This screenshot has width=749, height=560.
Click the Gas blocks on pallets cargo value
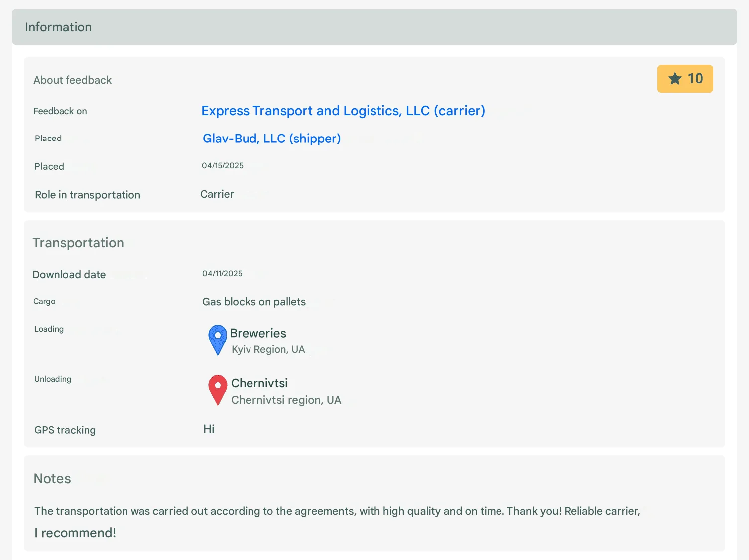[x=254, y=302]
